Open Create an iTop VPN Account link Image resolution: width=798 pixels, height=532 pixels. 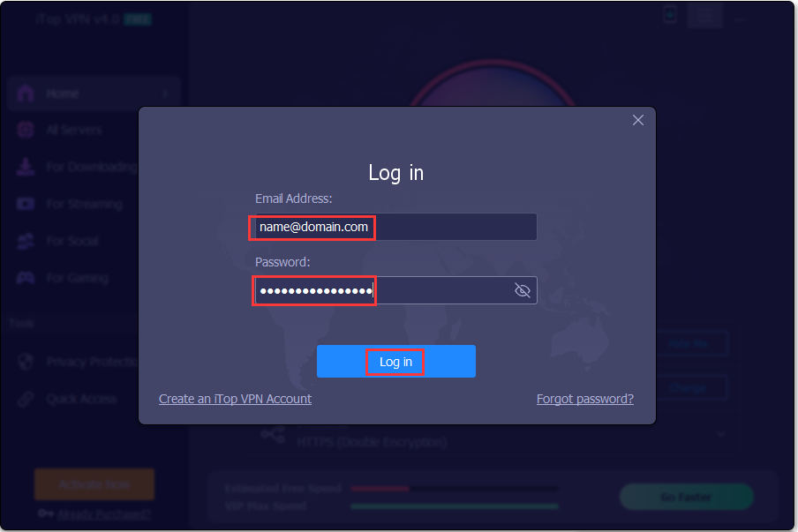click(x=235, y=399)
